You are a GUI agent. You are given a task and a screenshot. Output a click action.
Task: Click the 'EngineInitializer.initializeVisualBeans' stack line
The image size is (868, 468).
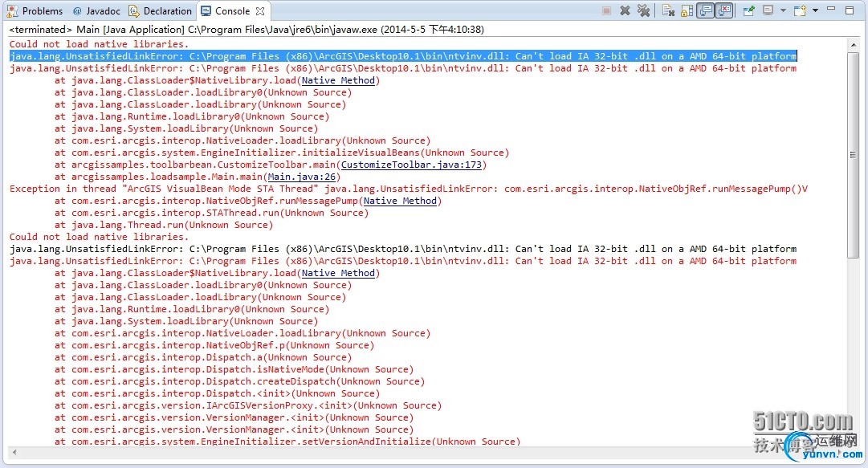(282, 153)
